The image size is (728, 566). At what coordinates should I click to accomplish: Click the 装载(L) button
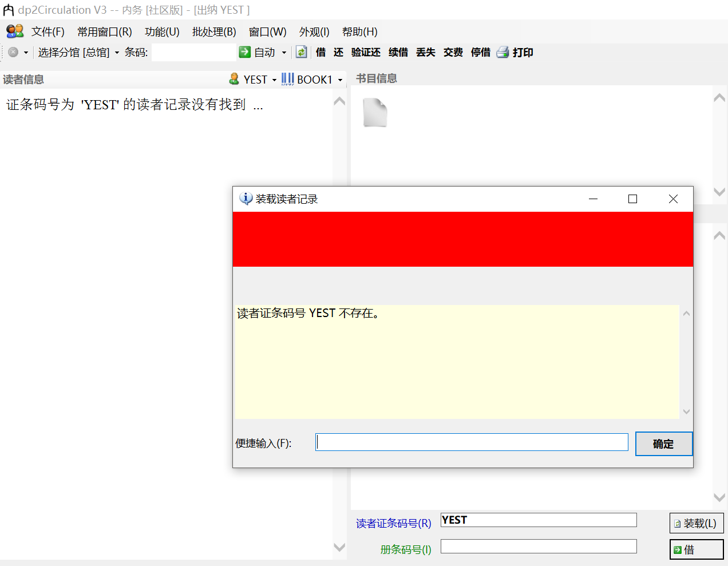(x=697, y=523)
